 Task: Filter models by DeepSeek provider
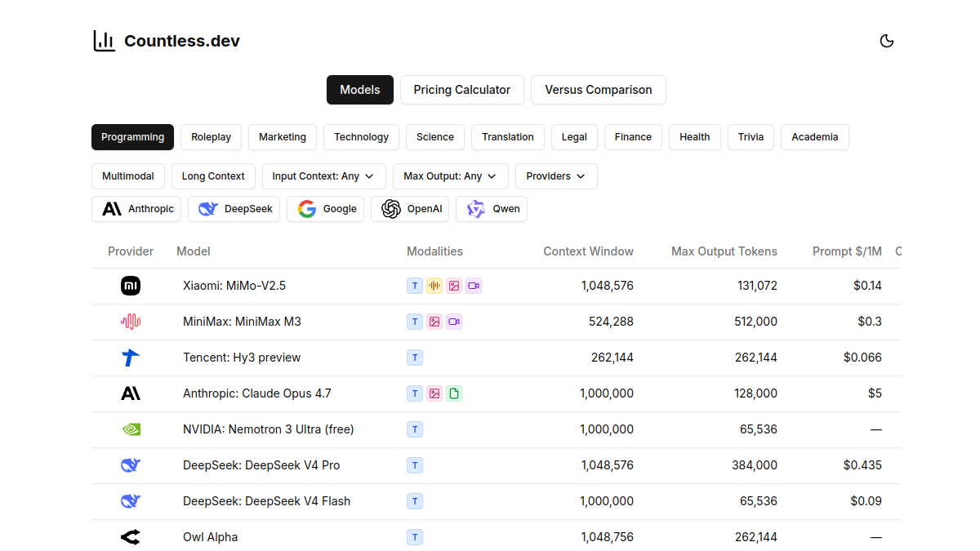click(234, 209)
